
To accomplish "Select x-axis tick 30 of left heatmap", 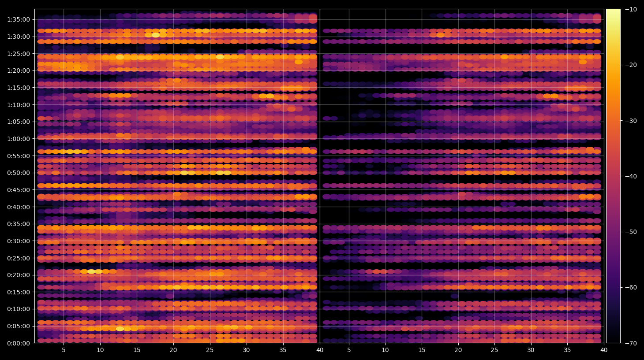I will pos(246,350).
